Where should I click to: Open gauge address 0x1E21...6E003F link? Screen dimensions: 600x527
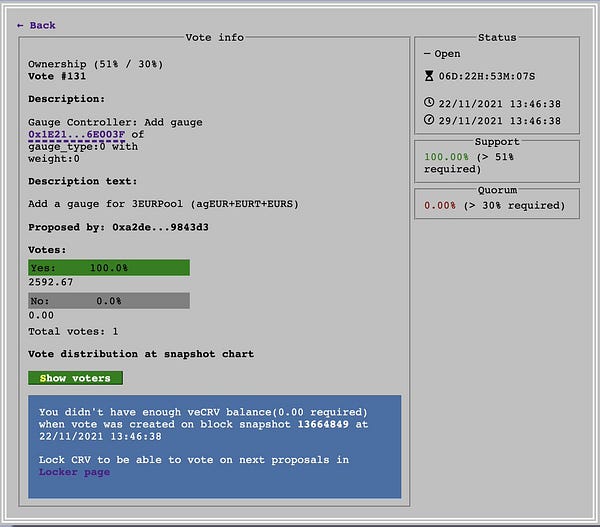click(77, 134)
